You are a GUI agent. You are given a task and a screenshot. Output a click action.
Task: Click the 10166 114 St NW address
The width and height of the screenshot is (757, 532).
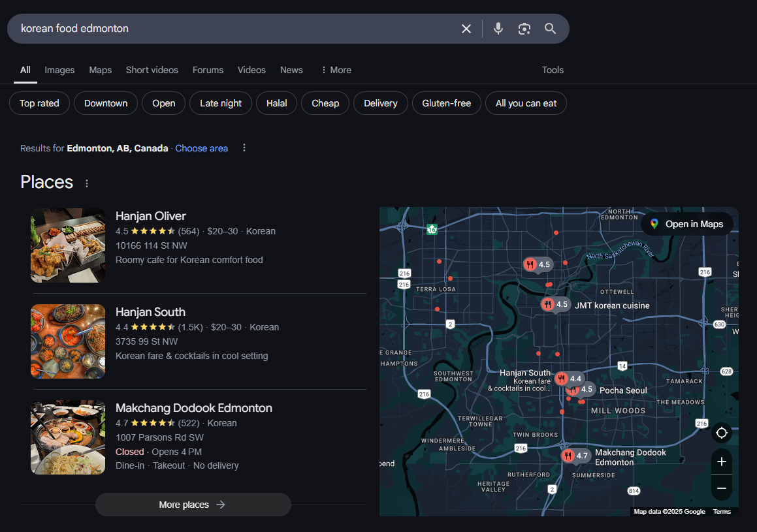[151, 245]
